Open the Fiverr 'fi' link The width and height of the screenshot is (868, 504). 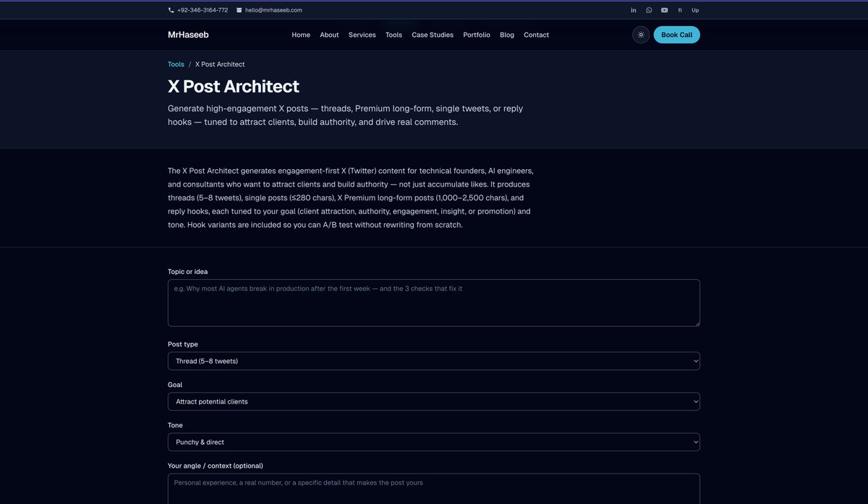click(680, 10)
